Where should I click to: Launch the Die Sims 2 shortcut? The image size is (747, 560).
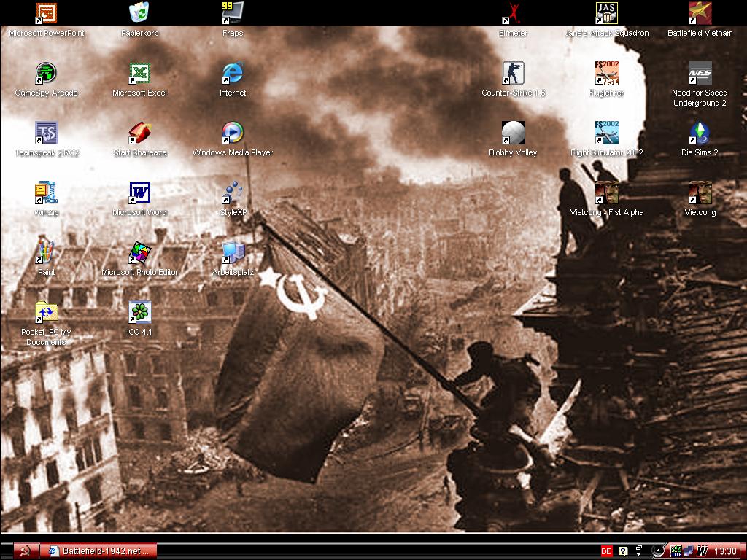point(700,133)
